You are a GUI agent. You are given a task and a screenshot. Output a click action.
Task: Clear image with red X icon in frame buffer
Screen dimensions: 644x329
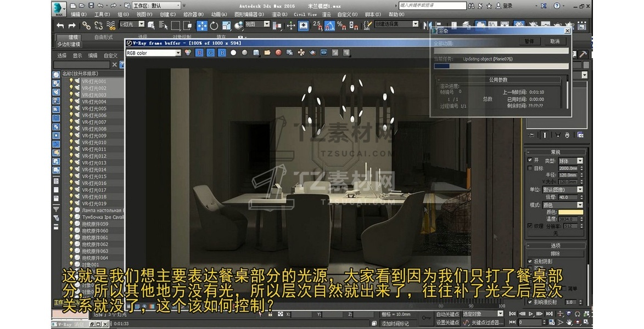tap(278, 53)
